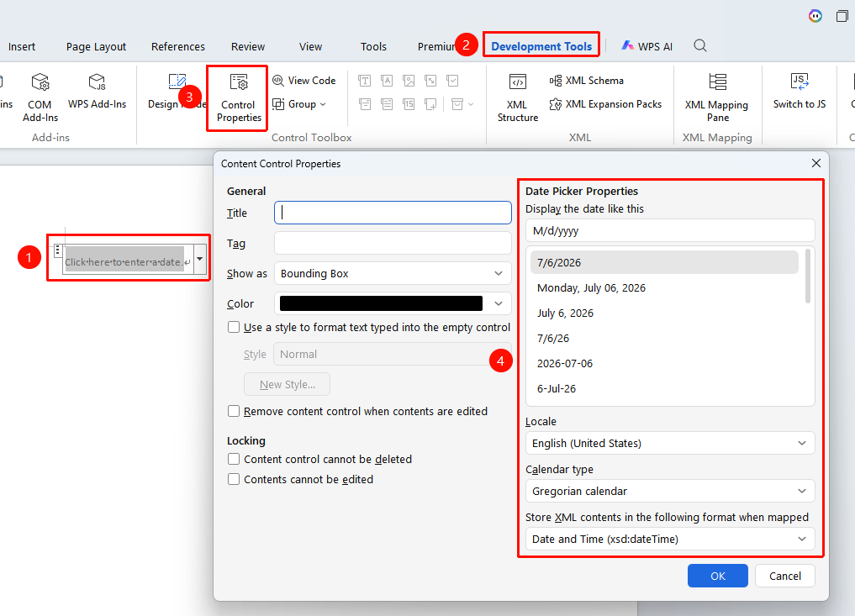Insert a picture content control
This screenshot has width=855, height=616.
[409, 82]
